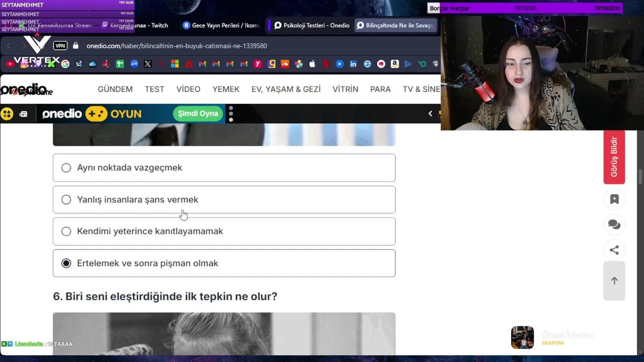Save article with the bookmark icon
Screen dimensions: 644x362
pyautogui.click(x=614, y=199)
